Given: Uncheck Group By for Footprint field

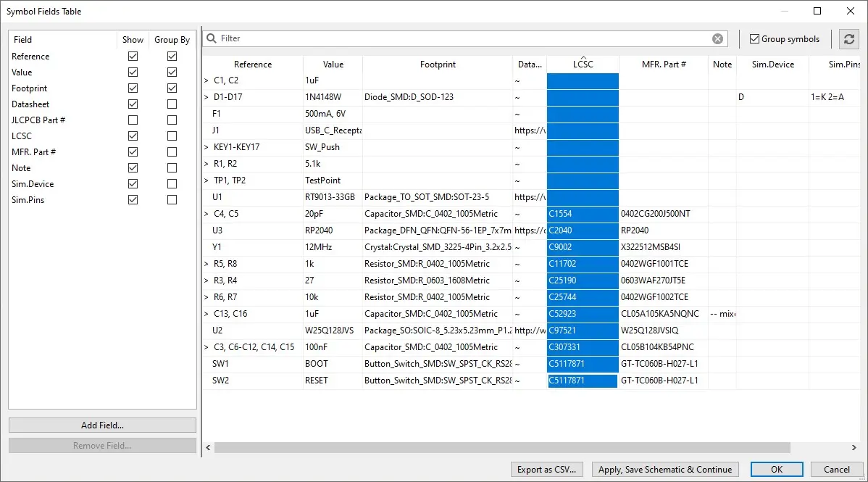Looking at the screenshot, I should click(x=172, y=88).
